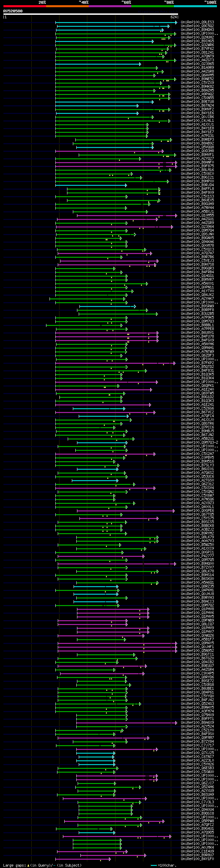
Task: Select the UniRef100_C4J4L1 label
Action: click(197, 121)
